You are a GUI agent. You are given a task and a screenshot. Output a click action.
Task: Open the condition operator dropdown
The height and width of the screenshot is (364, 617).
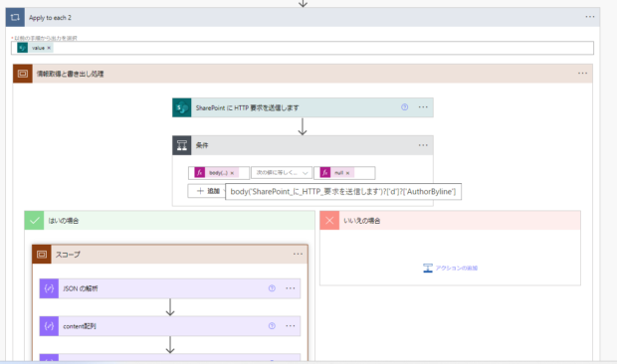[x=282, y=173]
